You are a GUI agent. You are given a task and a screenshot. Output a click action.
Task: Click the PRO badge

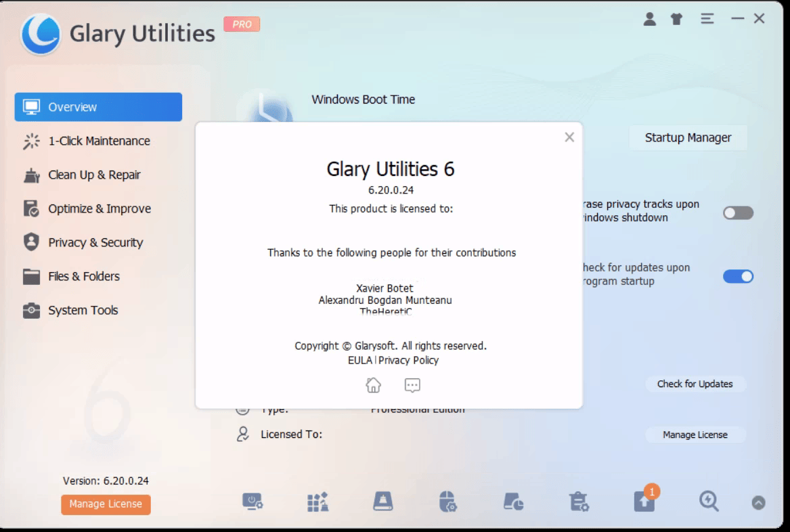pyautogui.click(x=242, y=24)
